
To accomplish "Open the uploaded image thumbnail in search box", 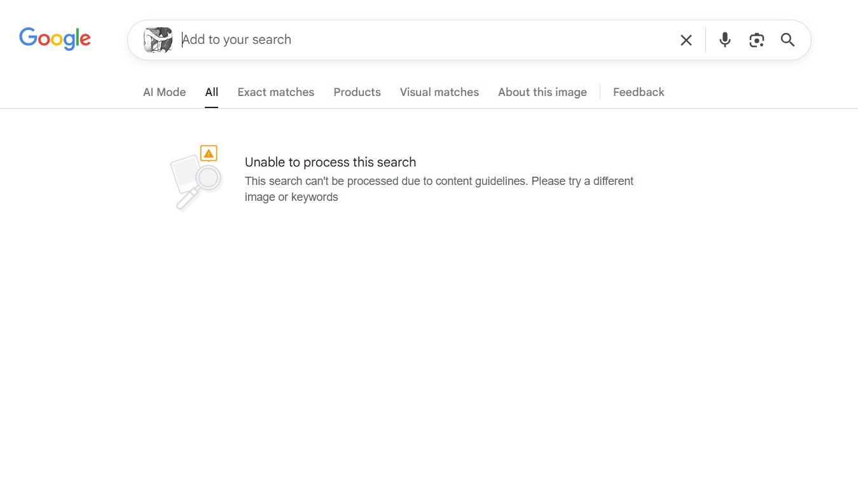I will pyautogui.click(x=158, y=40).
